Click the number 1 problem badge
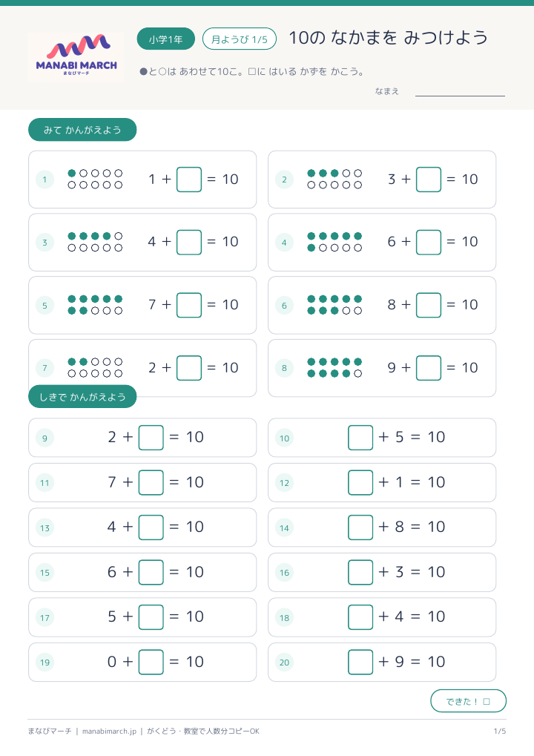 (x=44, y=180)
